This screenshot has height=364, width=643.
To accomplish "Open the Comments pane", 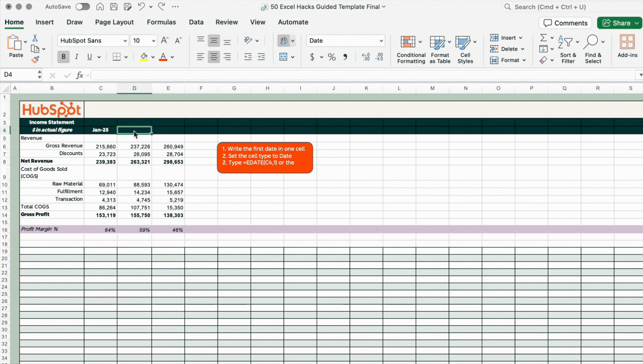I will [x=565, y=23].
